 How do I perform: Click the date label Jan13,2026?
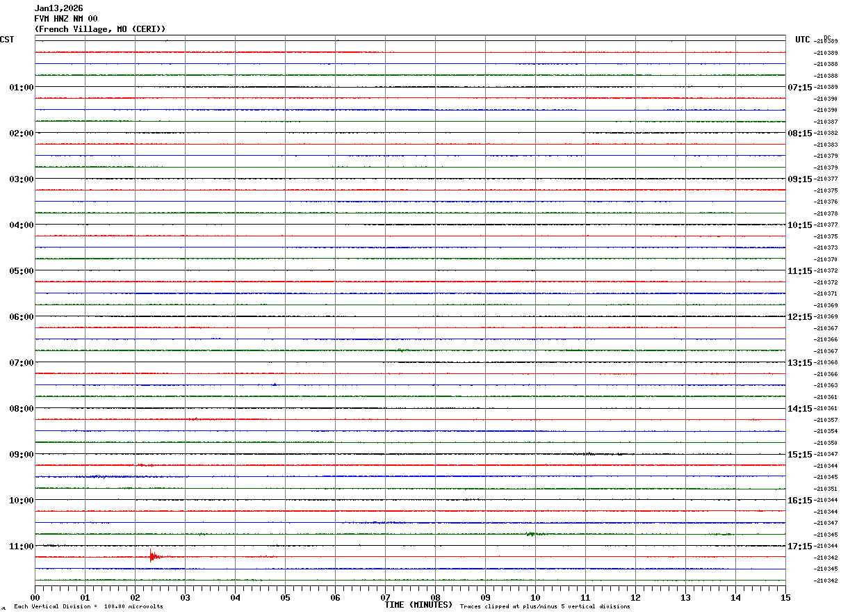pos(59,8)
